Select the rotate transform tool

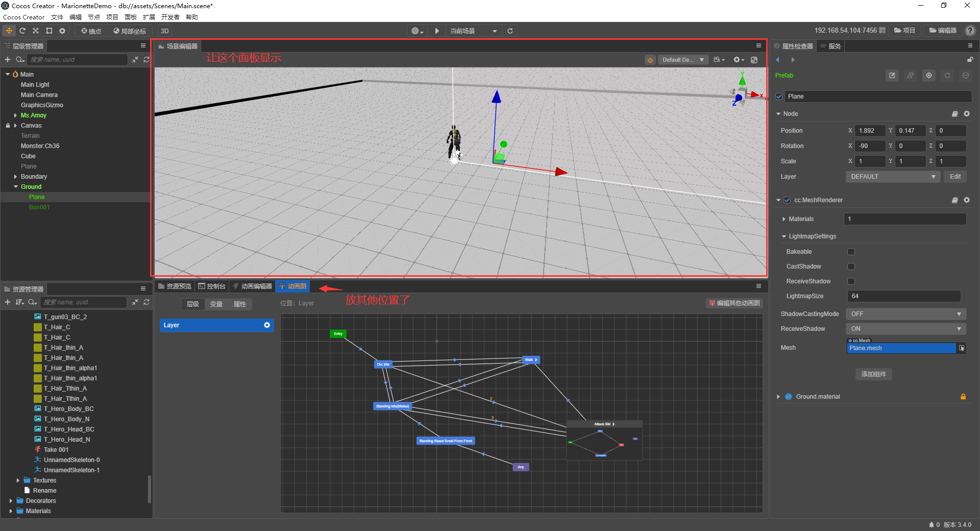click(x=22, y=31)
